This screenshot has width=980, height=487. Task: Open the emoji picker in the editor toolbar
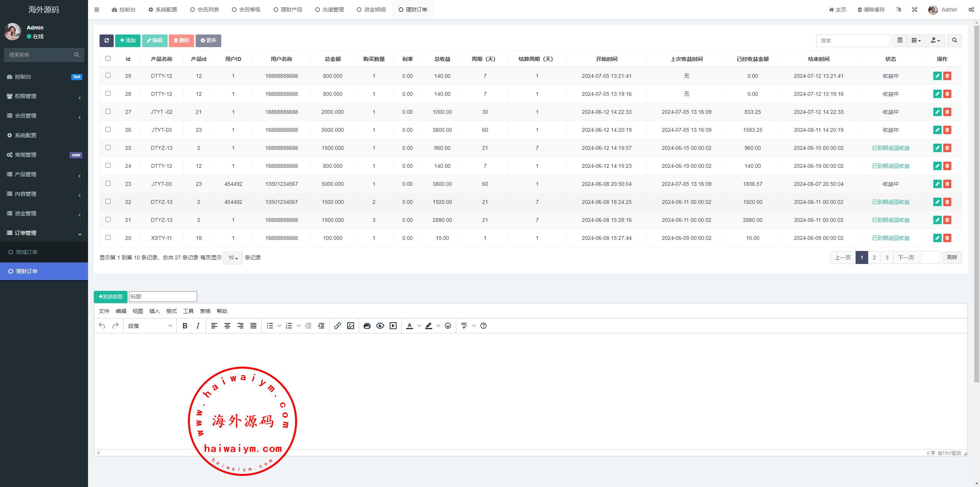448,326
